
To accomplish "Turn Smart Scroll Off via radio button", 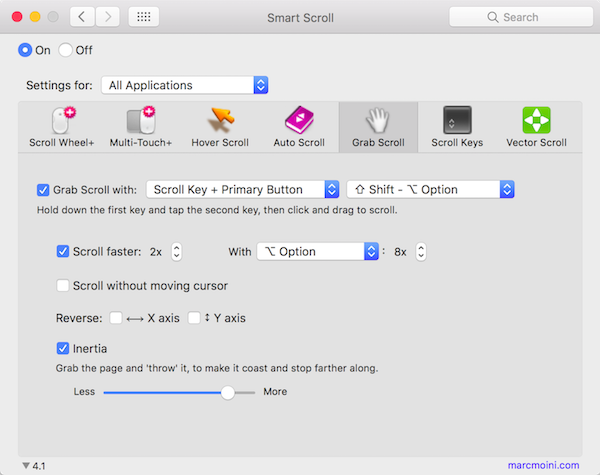I will 66,50.
